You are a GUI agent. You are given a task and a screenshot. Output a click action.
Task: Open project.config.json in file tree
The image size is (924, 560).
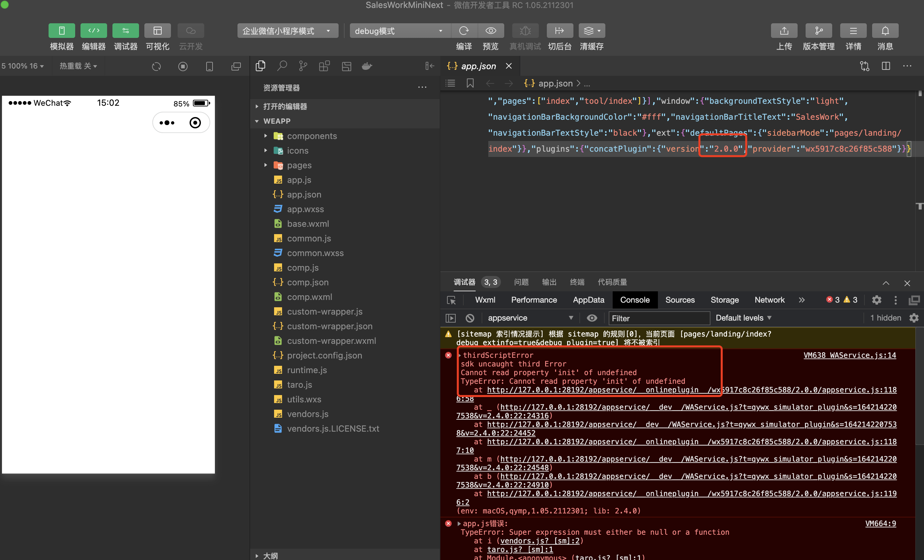point(324,355)
